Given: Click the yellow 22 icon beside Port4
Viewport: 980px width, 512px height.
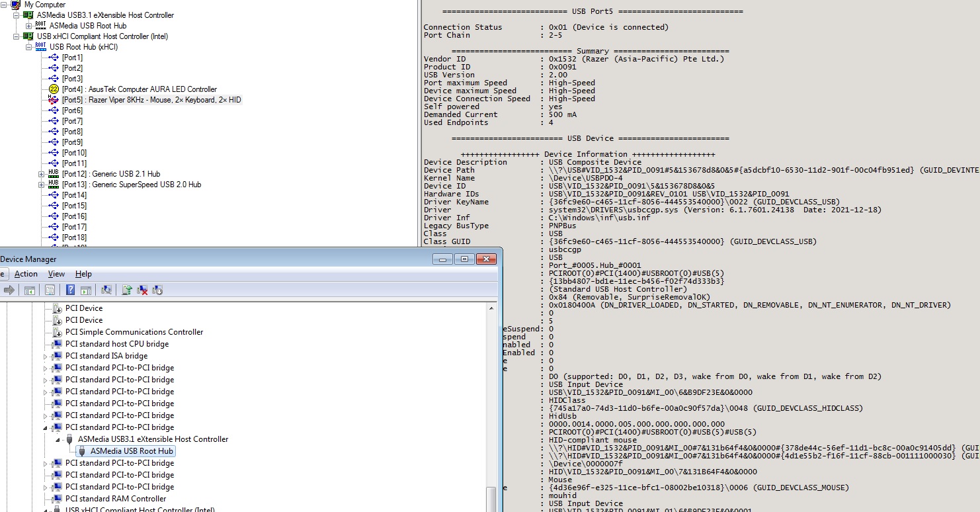Looking at the screenshot, I should coord(54,89).
